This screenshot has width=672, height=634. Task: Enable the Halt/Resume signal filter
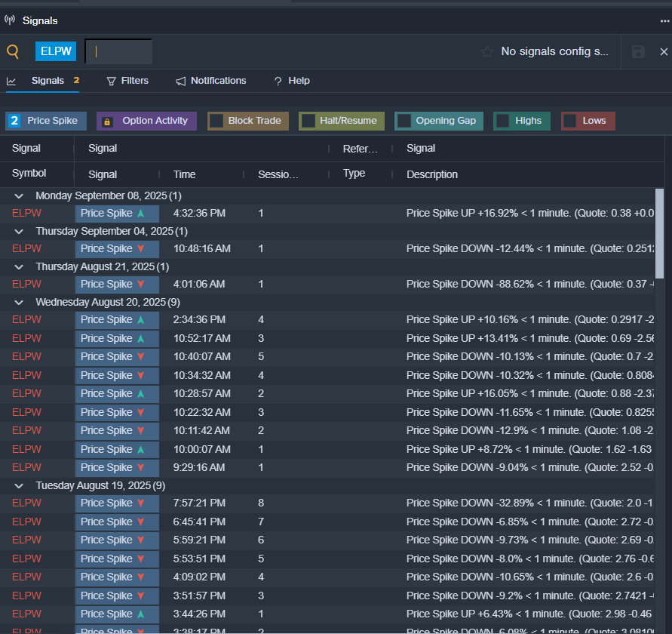pos(308,121)
